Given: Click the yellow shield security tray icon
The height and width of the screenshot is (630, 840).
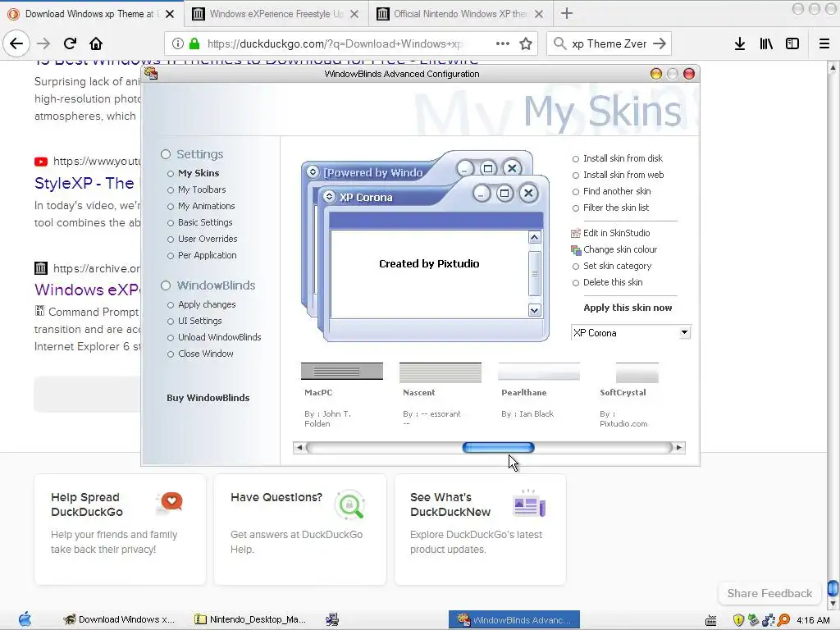Looking at the screenshot, I should (738, 620).
